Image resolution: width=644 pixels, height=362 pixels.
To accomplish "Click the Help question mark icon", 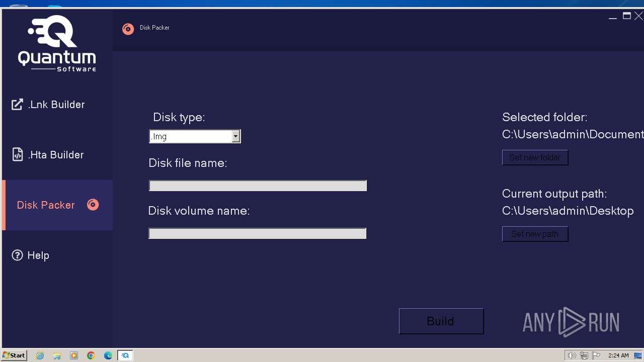I will [17, 255].
